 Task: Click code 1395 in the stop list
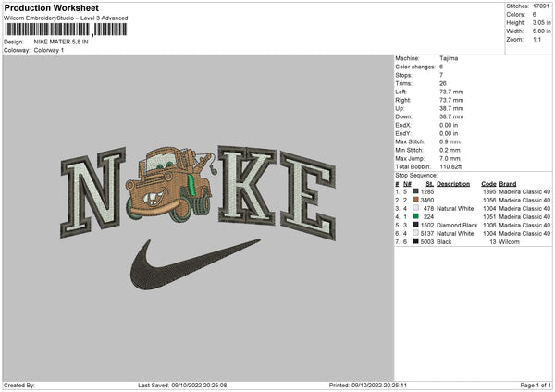(489, 191)
